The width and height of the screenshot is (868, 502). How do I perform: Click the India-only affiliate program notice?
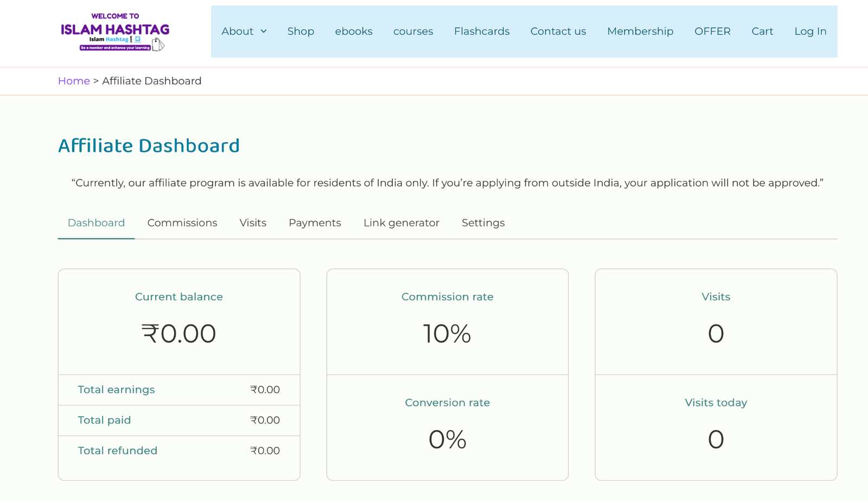tap(448, 183)
